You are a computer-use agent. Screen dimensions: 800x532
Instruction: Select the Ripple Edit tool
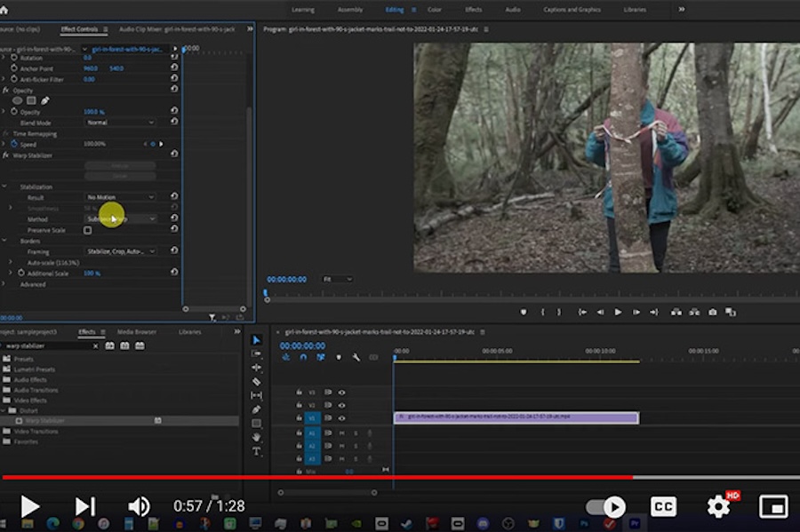coord(257,368)
